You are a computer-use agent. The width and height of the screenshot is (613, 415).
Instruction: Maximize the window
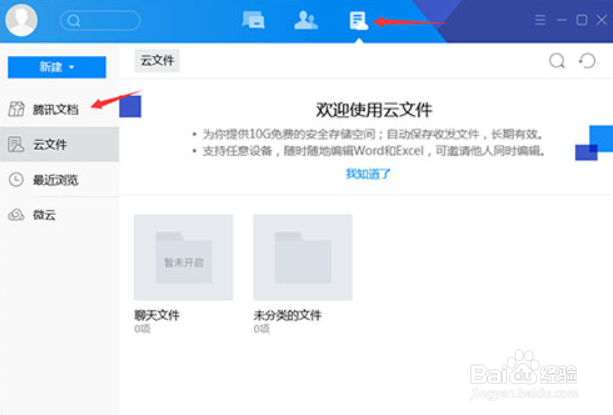pos(582,20)
